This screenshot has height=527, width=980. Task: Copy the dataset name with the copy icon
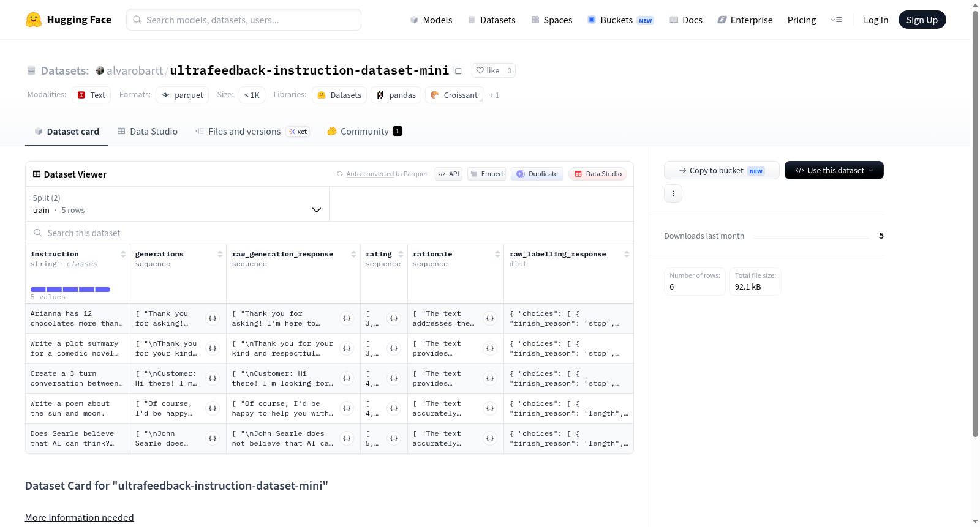458,70
